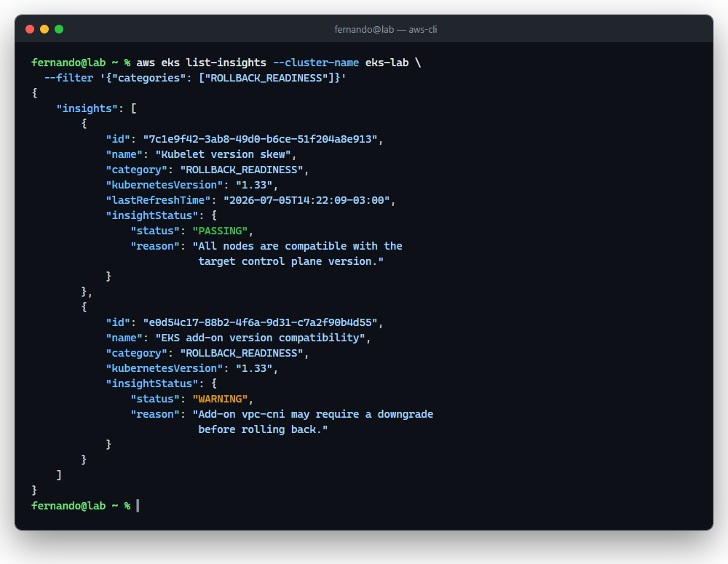The image size is (728, 564).
Task: Click the orange 'WARNING' status value
Action: pos(220,400)
